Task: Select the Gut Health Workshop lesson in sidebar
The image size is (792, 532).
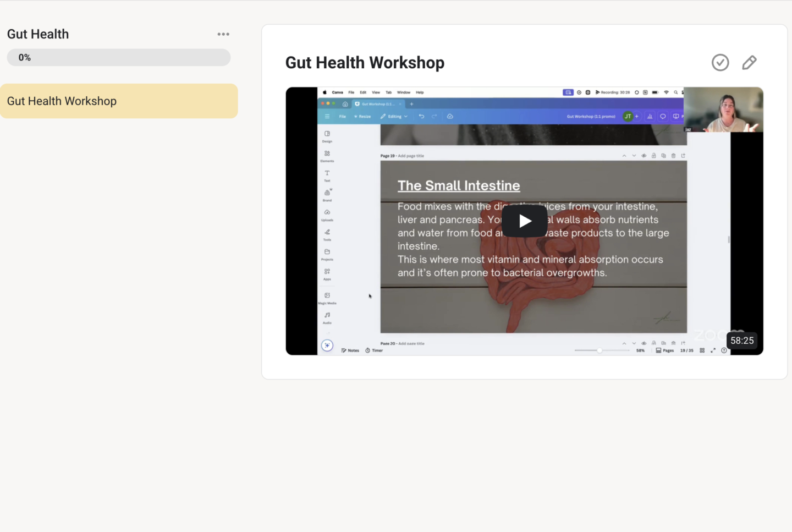Action: tap(119, 101)
